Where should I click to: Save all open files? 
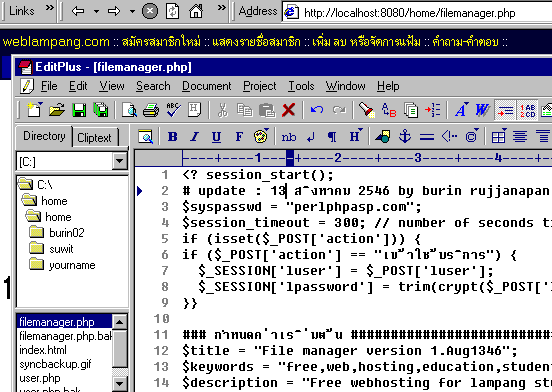(x=101, y=110)
